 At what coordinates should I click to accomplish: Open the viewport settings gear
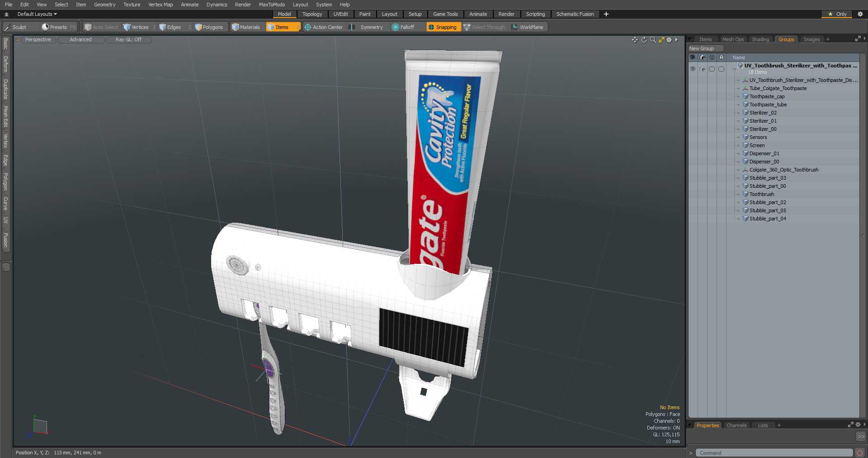pyautogui.click(x=670, y=40)
